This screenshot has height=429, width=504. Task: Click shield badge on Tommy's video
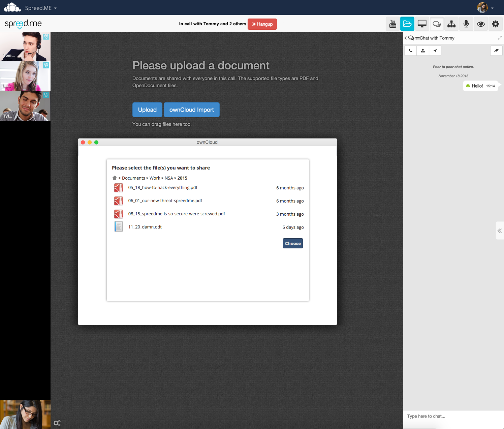tap(46, 36)
